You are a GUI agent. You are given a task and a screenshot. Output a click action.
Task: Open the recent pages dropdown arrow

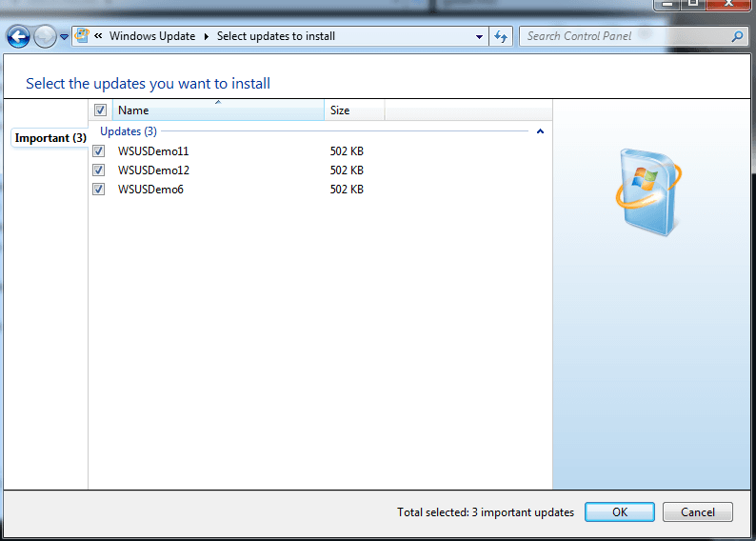pyautogui.click(x=64, y=36)
